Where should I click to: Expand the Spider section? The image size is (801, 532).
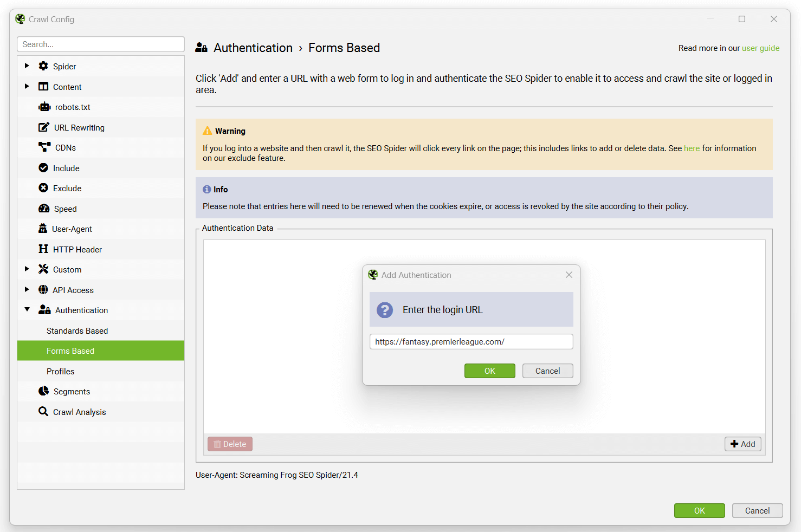27,66
